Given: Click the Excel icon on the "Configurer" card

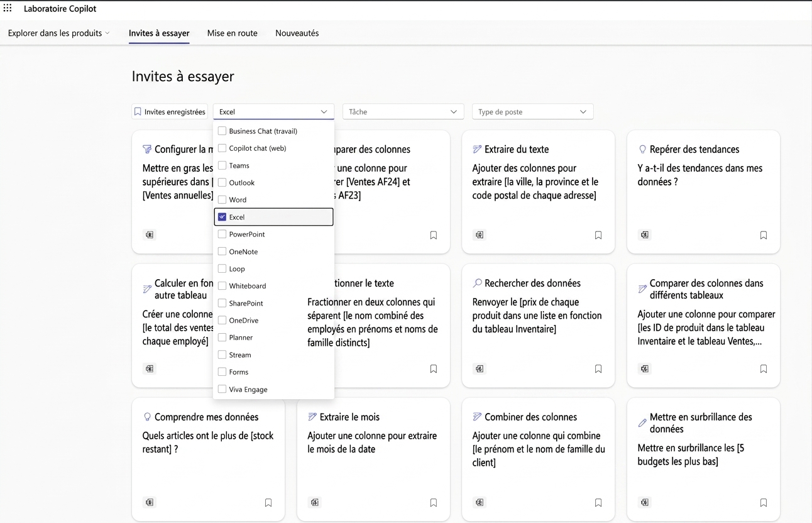Looking at the screenshot, I should 150,234.
